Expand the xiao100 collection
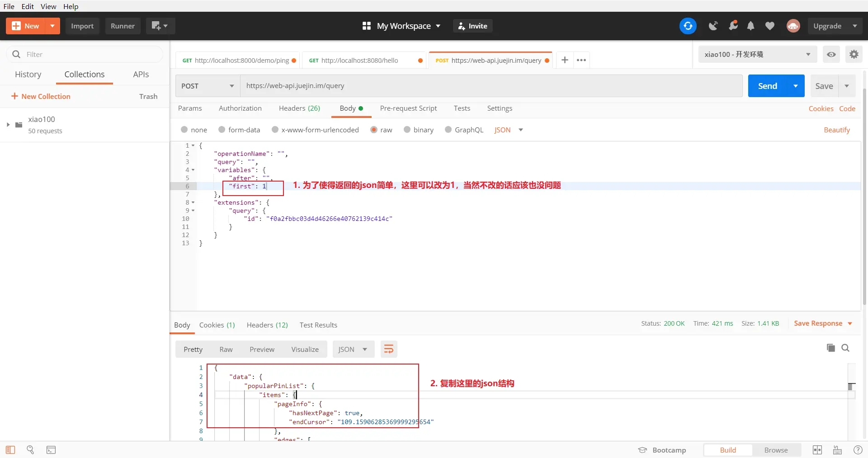The height and width of the screenshot is (458, 868). click(8, 125)
